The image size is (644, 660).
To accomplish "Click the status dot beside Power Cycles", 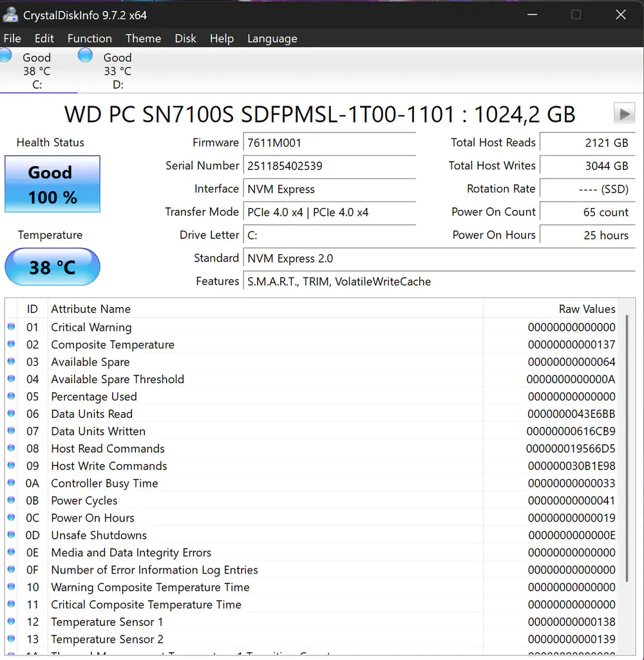I will [x=11, y=500].
